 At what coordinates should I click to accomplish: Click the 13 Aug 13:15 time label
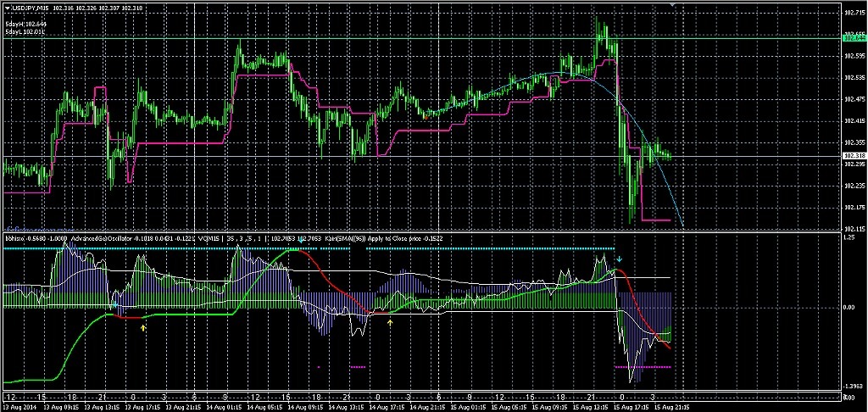102,406
